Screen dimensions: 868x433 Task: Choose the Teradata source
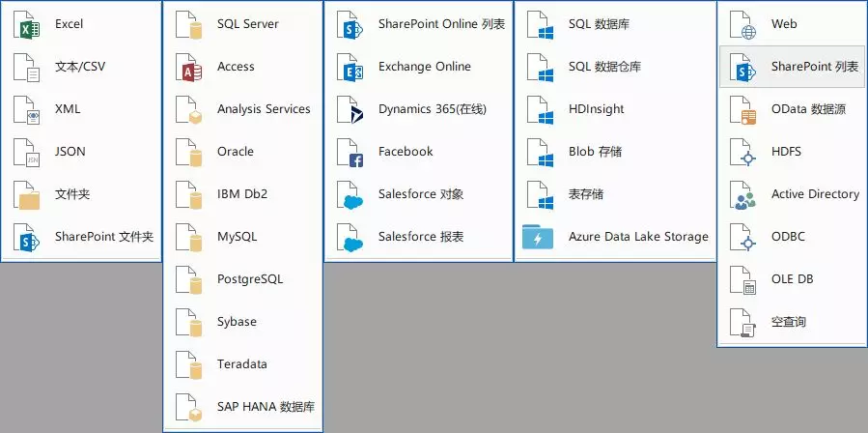tap(243, 364)
